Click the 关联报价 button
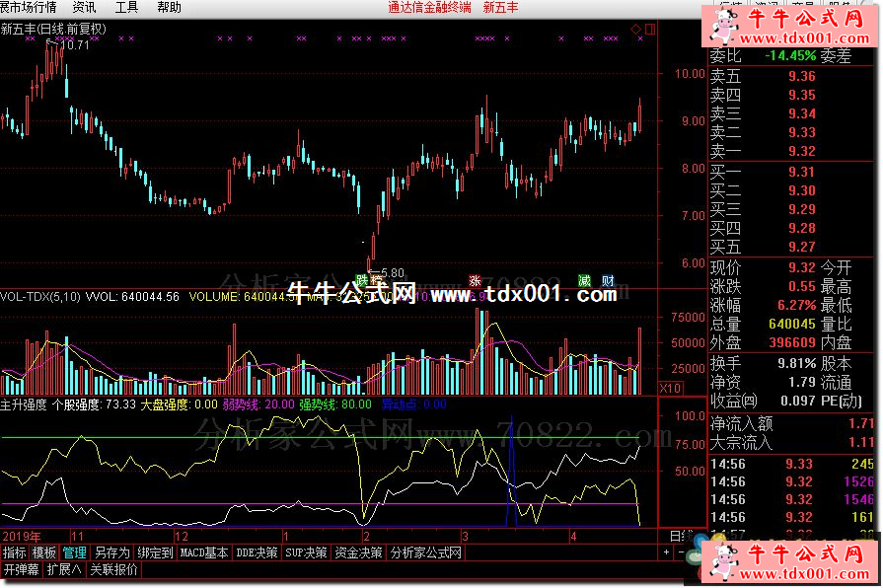Viewport: 883px width, 588px height. pyautogui.click(x=113, y=570)
